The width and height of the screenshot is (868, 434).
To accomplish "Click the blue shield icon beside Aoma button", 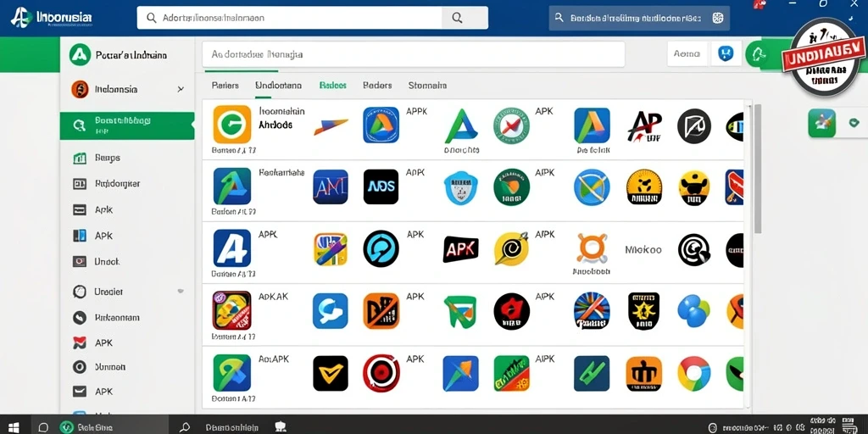I will point(726,53).
